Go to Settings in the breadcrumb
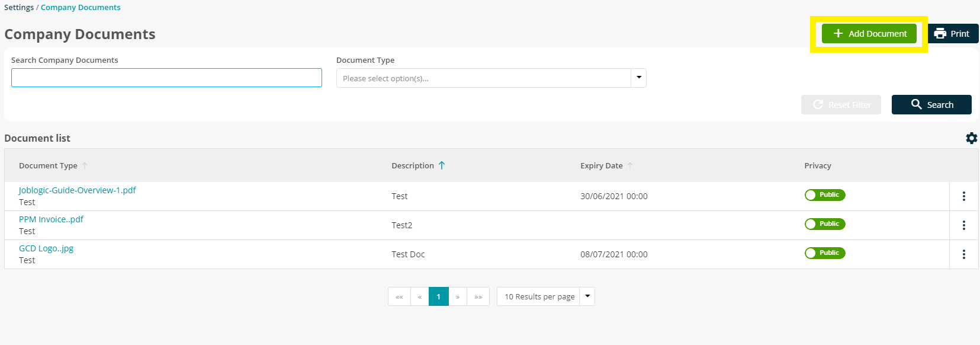980x345 pixels. [19, 7]
